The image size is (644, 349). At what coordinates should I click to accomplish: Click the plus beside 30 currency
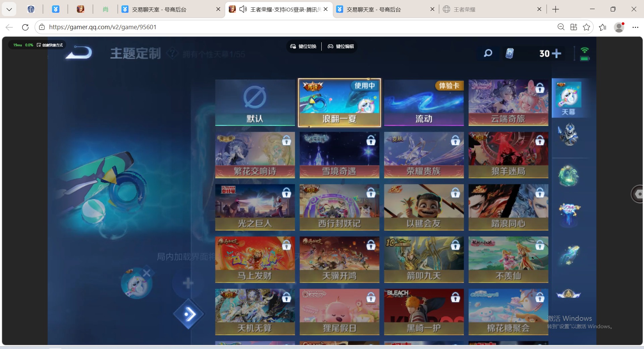point(556,53)
